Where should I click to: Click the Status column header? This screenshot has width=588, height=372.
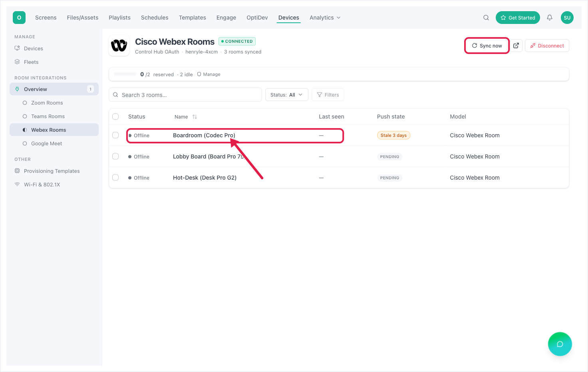[x=137, y=117]
